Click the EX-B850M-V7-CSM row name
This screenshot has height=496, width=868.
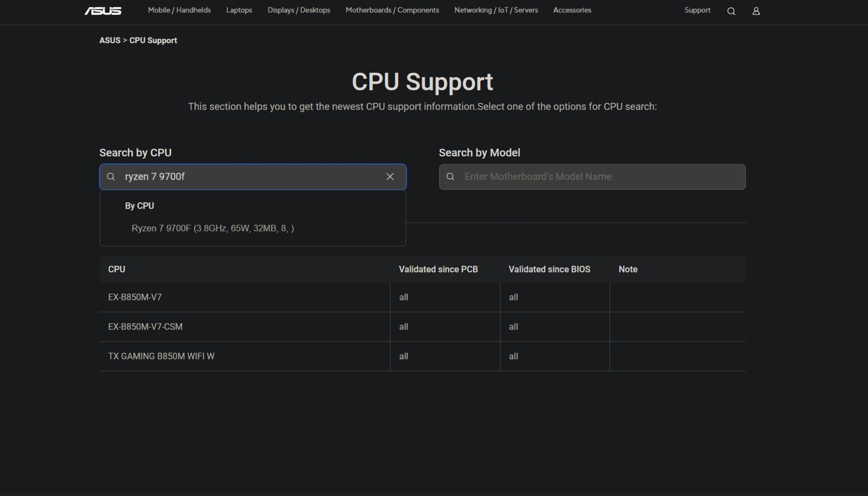pyautogui.click(x=145, y=327)
